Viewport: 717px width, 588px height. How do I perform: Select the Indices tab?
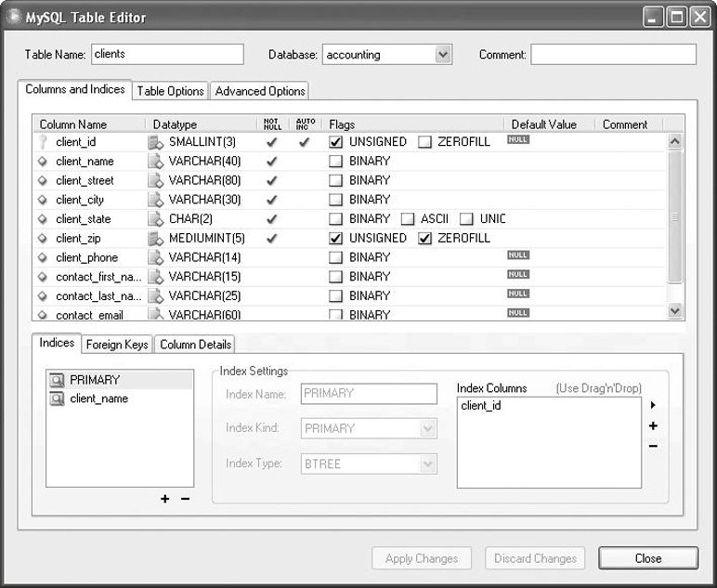57,343
